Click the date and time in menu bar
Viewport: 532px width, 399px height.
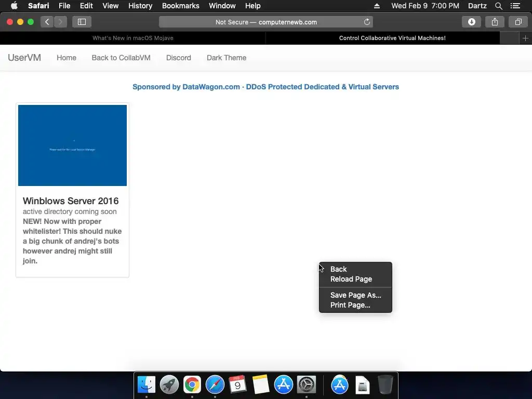[x=425, y=6]
